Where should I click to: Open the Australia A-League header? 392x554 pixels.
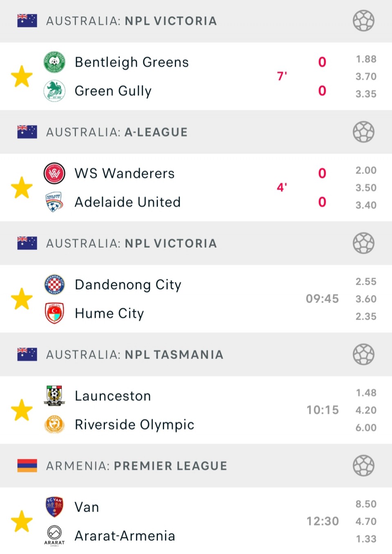[117, 132]
